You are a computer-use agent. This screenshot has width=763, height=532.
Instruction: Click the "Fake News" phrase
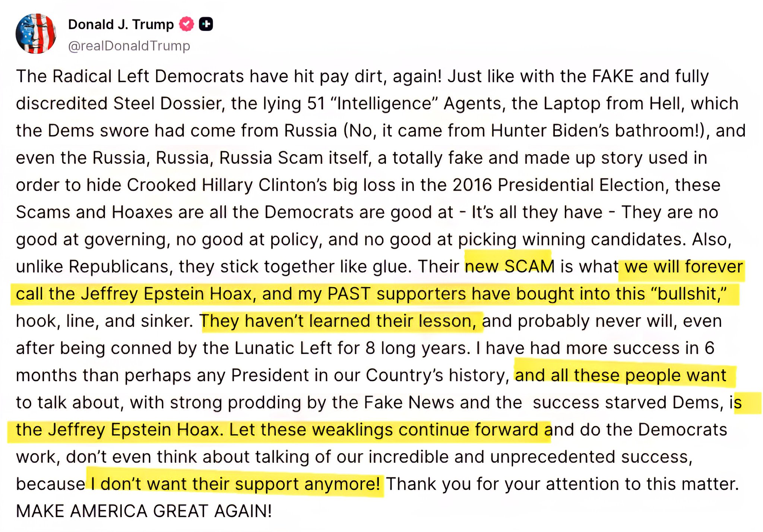(x=409, y=402)
